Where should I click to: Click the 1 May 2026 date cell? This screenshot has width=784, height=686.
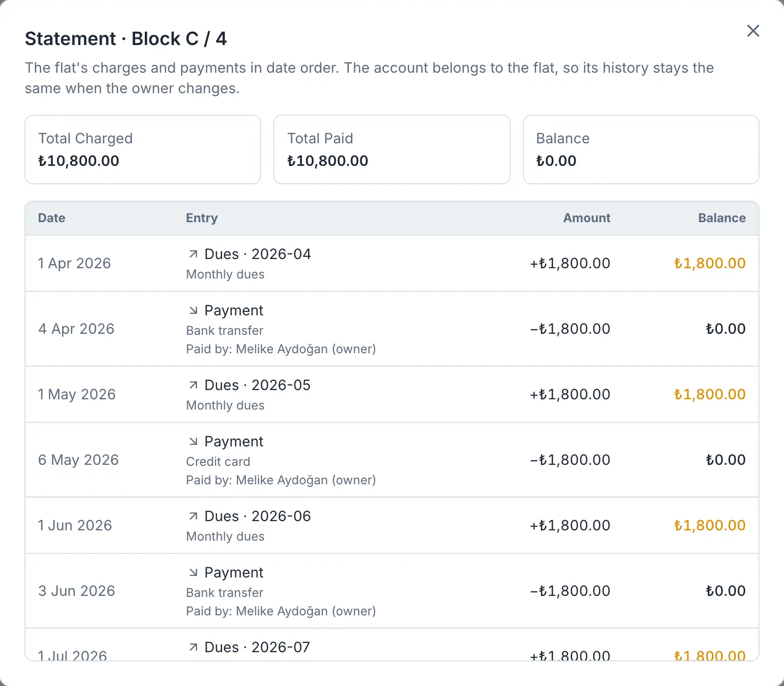77,394
